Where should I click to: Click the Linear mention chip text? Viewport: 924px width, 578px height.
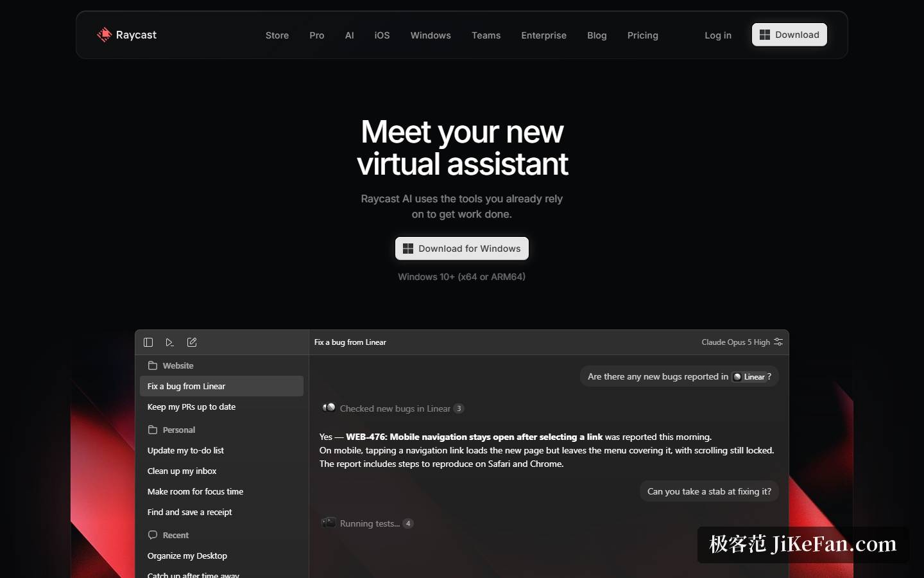click(x=754, y=377)
